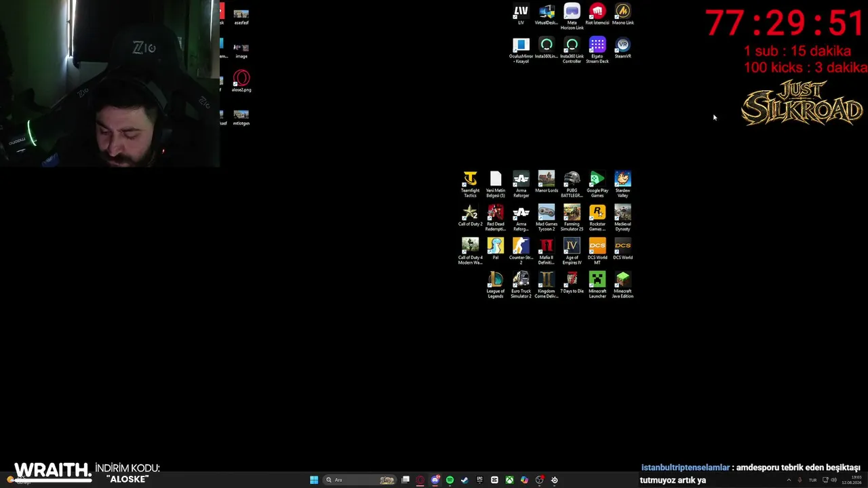Viewport: 868px width, 488px height.
Task: Open the Windows Start menu
Action: 314,480
